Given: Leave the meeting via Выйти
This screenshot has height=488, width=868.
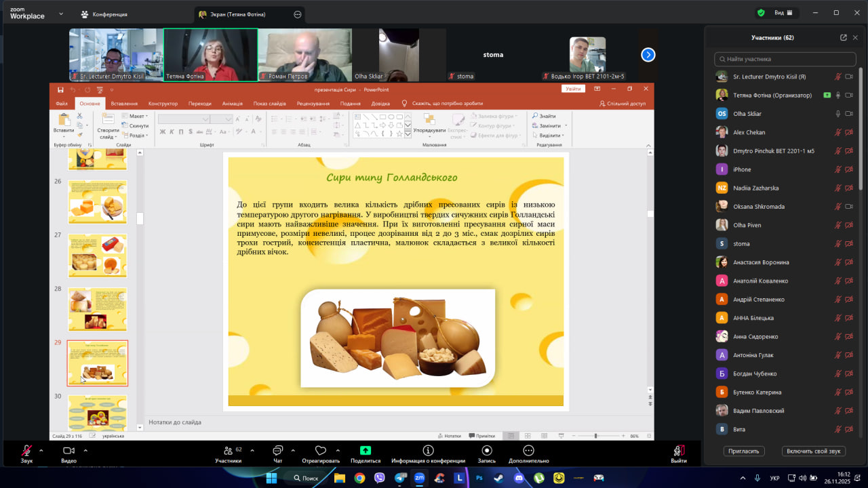Looking at the screenshot, I should pos(678,451).
